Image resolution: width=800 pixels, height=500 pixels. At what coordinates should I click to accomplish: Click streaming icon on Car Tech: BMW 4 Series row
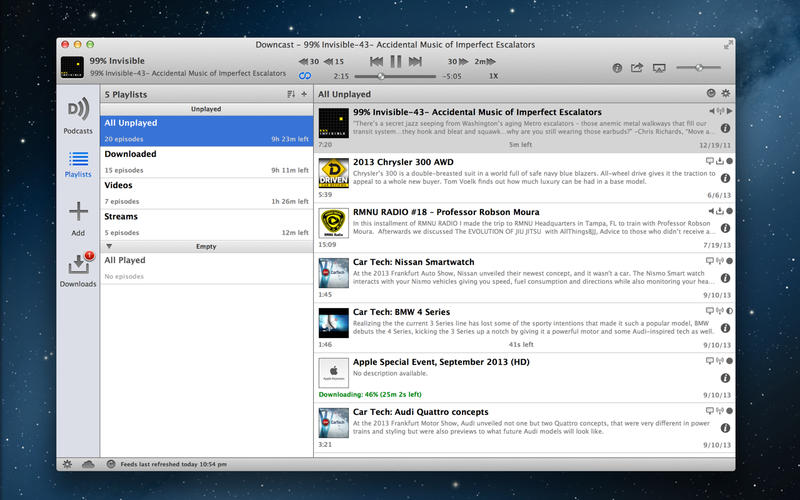pyautogui.click(x=720, y=311)
